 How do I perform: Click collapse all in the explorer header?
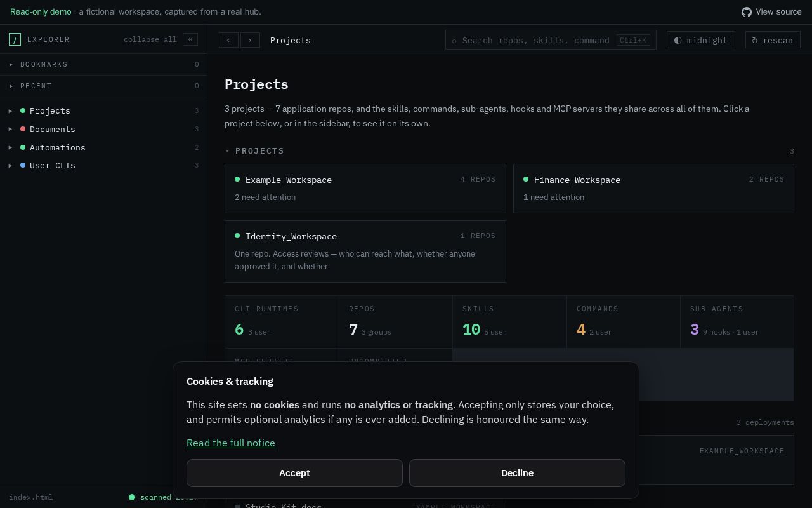tap(150, 39)
